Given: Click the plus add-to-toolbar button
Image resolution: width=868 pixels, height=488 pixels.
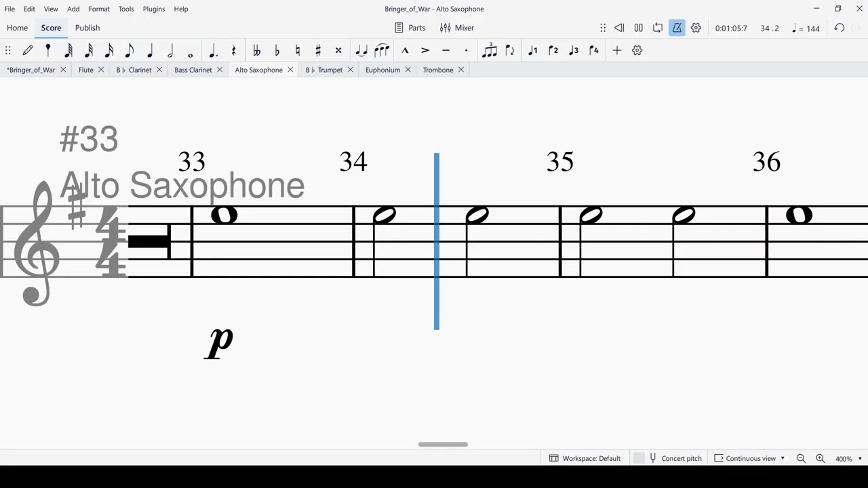Looking at the screenshot, I should 616,50.
